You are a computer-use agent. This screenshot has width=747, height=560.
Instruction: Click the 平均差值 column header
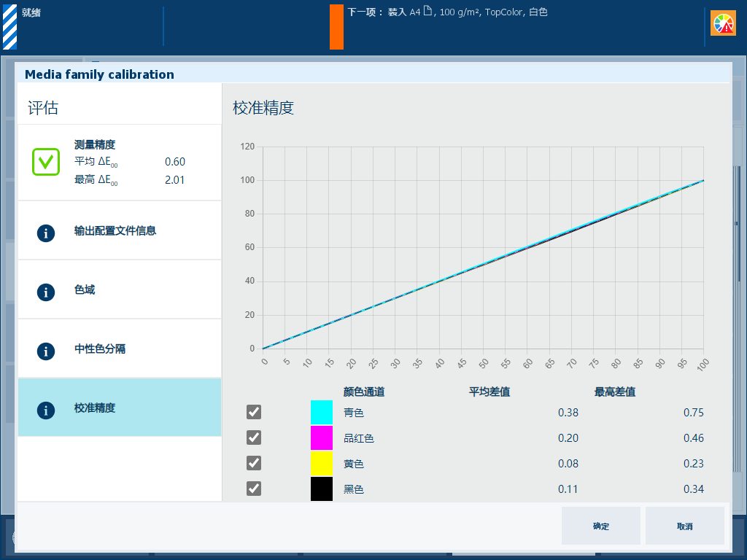489,392
